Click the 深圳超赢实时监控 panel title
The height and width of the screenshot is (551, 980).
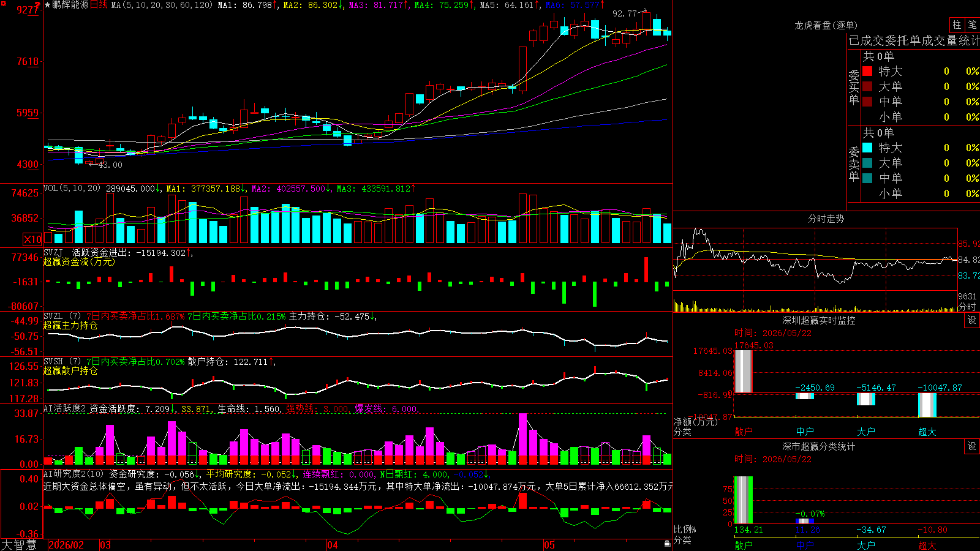click(819, 320)
